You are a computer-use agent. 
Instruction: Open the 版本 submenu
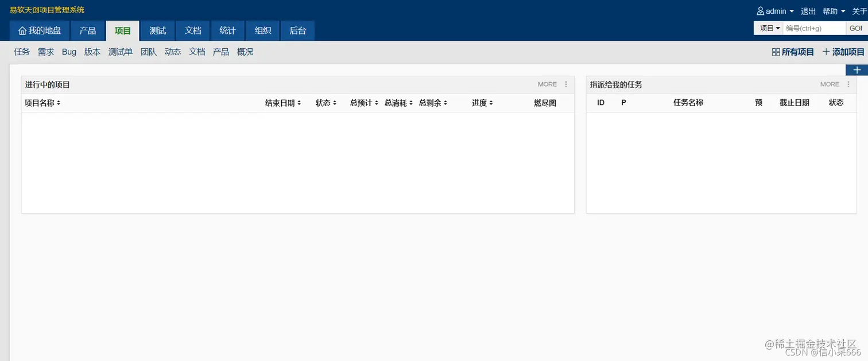coord(92,52)
